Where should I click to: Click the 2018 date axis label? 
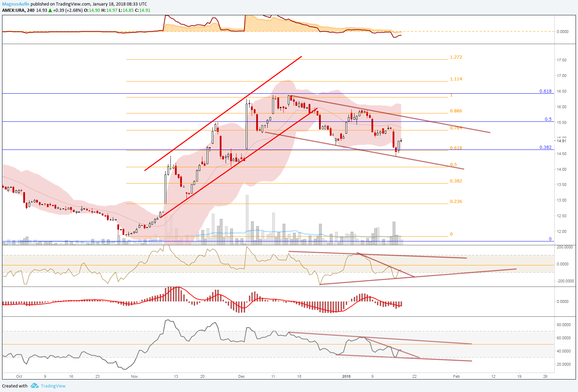coord(346,377)
